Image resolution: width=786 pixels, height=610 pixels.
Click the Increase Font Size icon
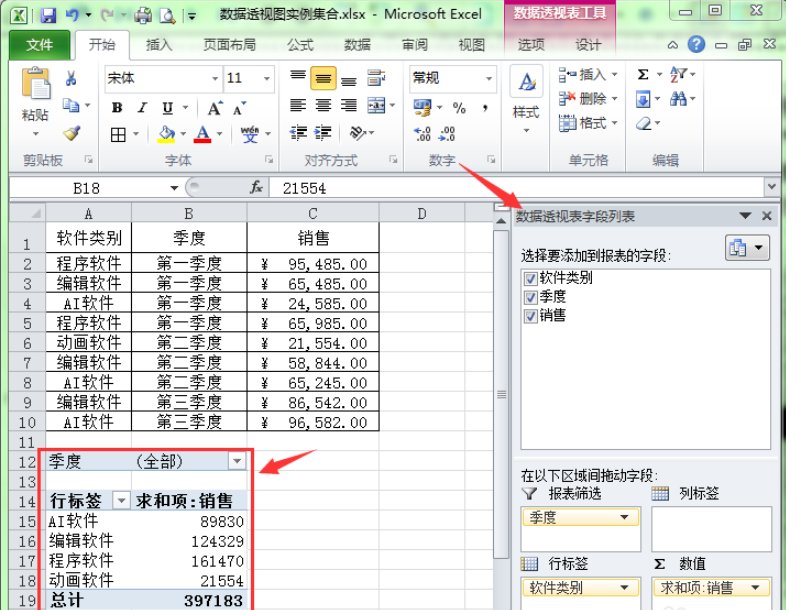point(215,108)
